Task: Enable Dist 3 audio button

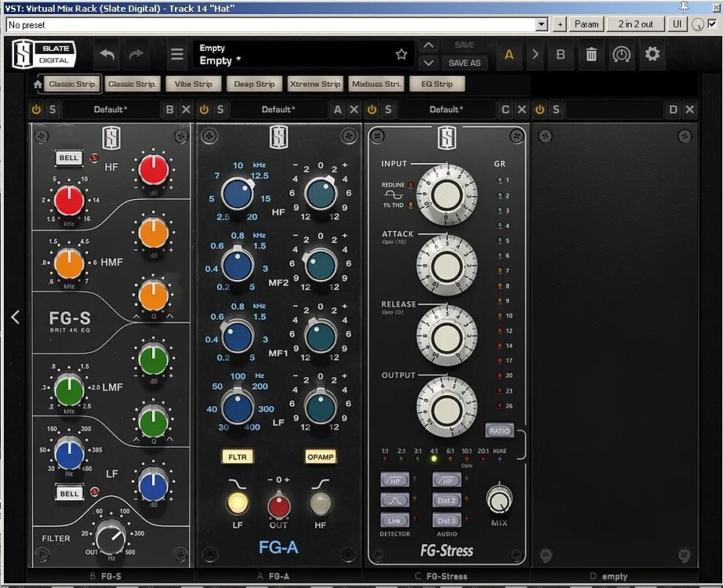Action: coord(446,521)
